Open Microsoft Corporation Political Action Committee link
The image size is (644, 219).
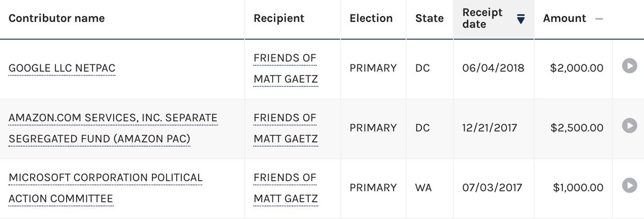coord(106,188)
